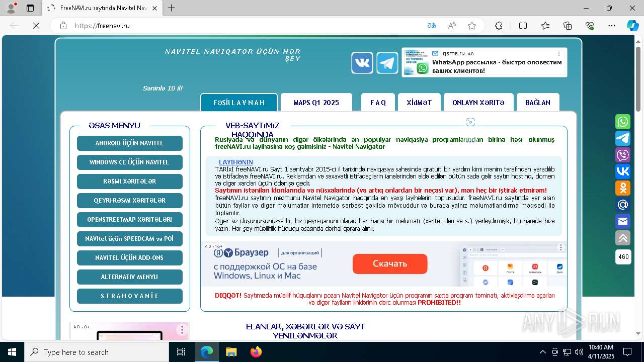Share via Odnoklassniki in side share bar
The image size is (644, 362).
coord(623,188)
